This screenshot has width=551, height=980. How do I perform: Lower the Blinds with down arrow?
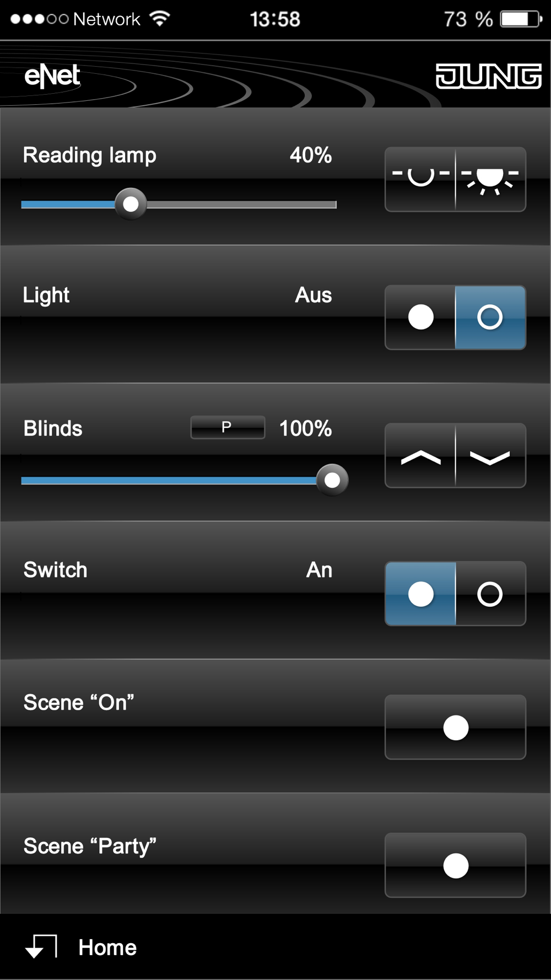(x=490, y=455)
